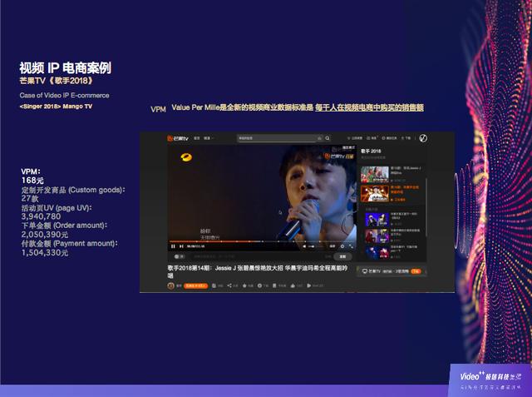Open the 首页 home nav item
Viewport: 532px width, 397px height.
(x=197, y=138)
